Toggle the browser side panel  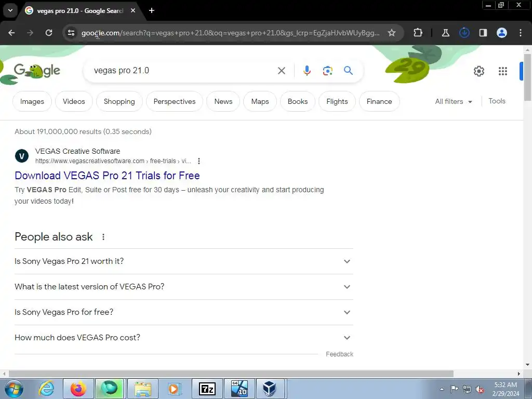click(483, 33)
